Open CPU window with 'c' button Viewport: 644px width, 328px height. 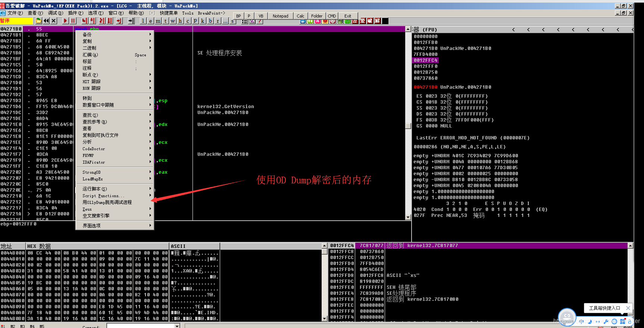tap(188, 21)
